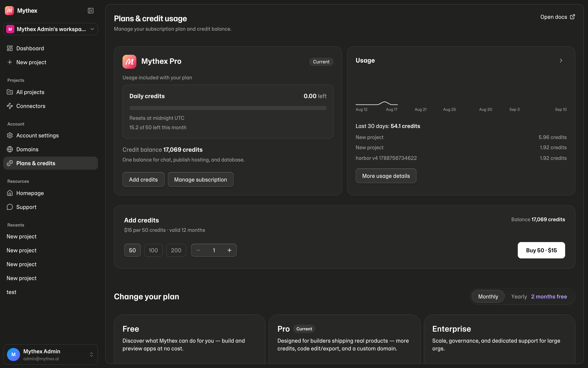The width and height of the screenshot is (588, 368).
Task: Click the Free plan card
Action: tap(189, 339)
